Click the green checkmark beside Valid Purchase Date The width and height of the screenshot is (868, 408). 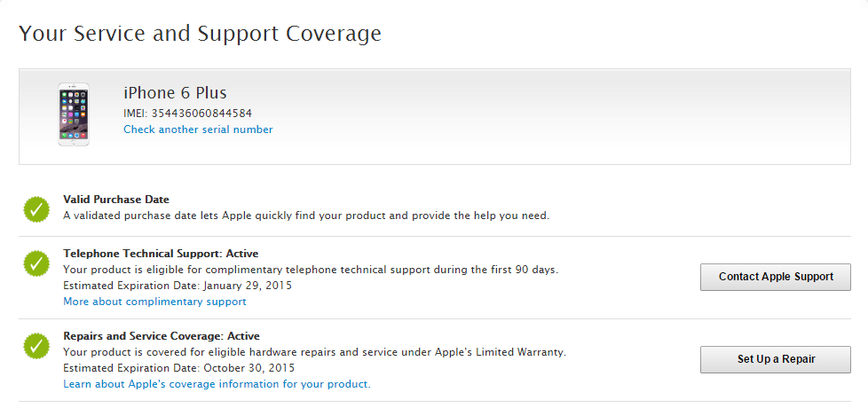tap(36, 208)
